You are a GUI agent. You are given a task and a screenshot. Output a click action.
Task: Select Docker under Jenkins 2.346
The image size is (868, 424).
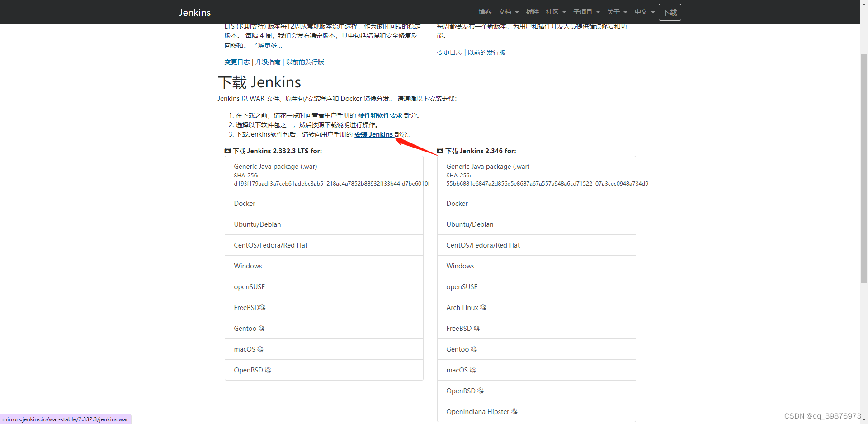tap(537, 204)
